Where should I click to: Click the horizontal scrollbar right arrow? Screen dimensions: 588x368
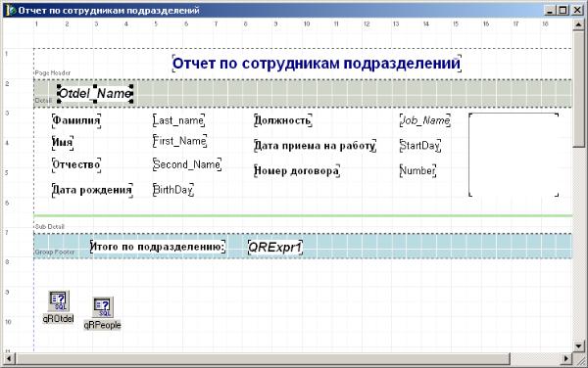point(567,359)
